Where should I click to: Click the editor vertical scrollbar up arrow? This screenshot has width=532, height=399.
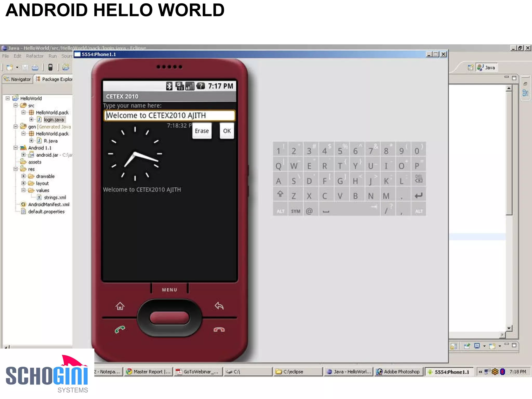click(509, 89)
